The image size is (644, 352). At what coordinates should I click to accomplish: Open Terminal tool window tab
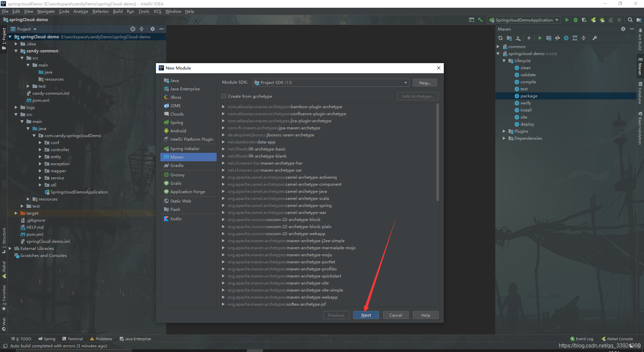pos(72,339)
